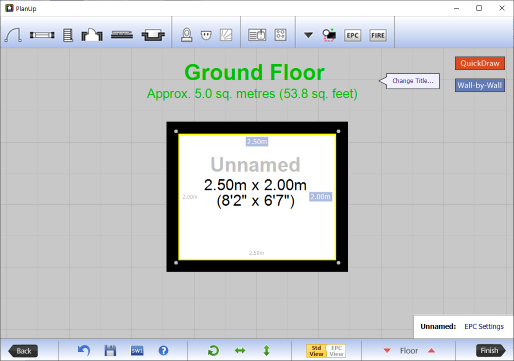Click the EPC toolbar button
This screenshot has width=514, height=361.
[352, 35]
